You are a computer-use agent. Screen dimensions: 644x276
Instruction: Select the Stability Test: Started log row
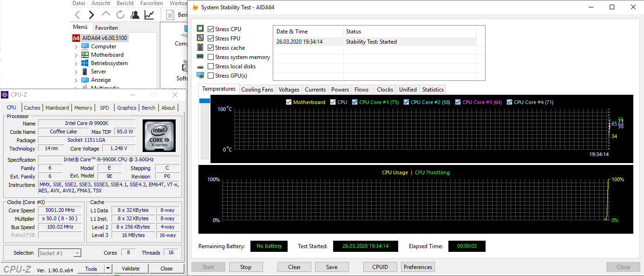pyautogui.click(x=375, y=42)
